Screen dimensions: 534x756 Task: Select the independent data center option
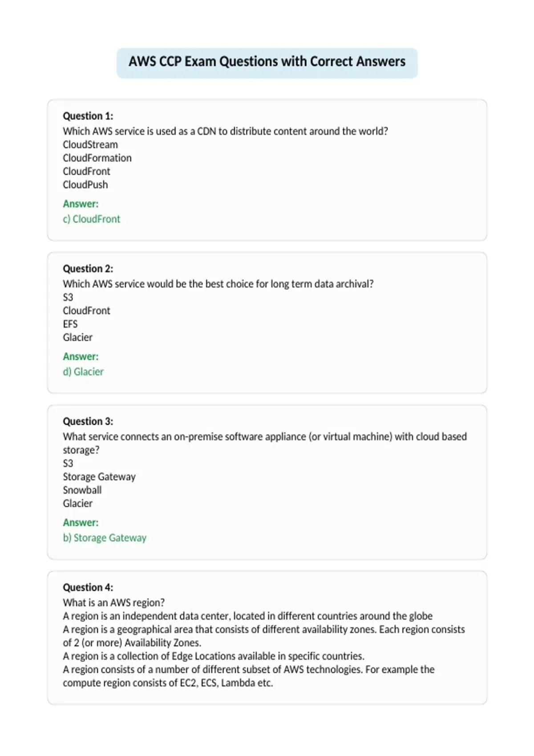pos(248,616)
